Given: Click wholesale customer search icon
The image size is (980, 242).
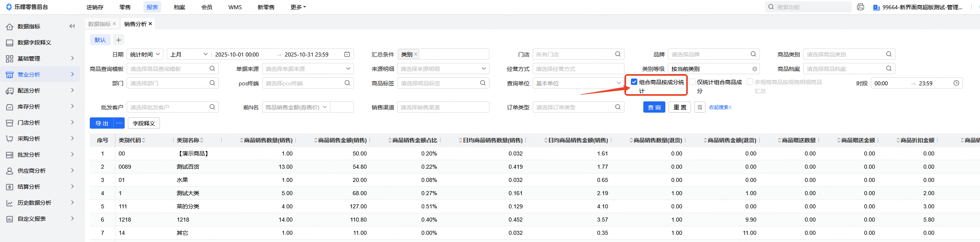Looking at the screenshot, I should pyautogui.click(x=212, y=107).
